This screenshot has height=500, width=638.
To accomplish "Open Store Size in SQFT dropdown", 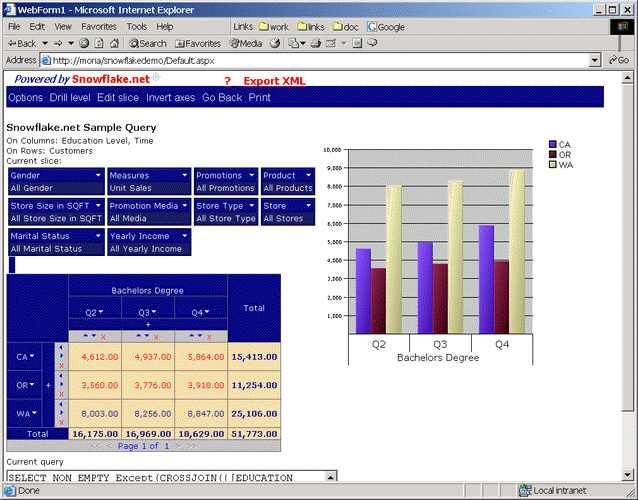I will tap(98, 205).
